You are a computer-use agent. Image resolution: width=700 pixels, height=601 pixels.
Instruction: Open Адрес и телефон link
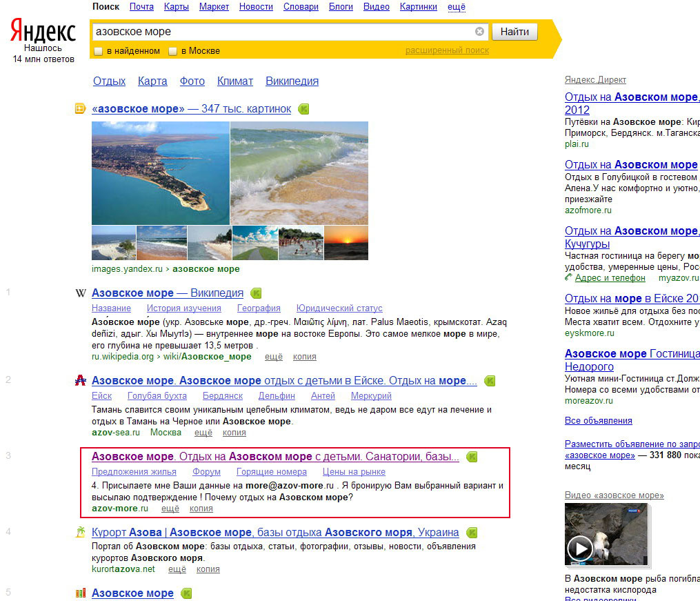click(610, 277)
